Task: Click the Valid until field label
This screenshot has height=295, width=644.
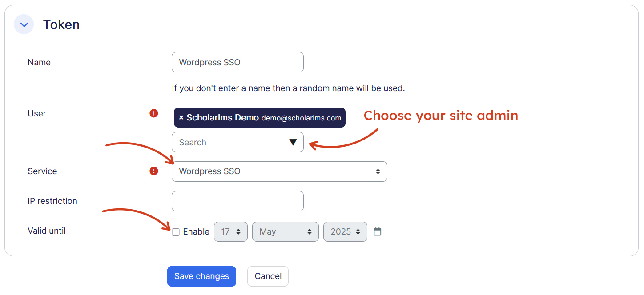Action: (47, 231)
